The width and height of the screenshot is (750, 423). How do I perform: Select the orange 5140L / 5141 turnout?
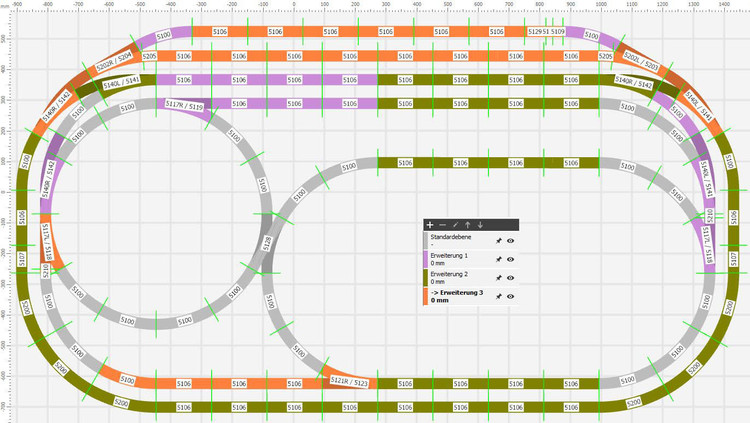[x=699, y=105]
